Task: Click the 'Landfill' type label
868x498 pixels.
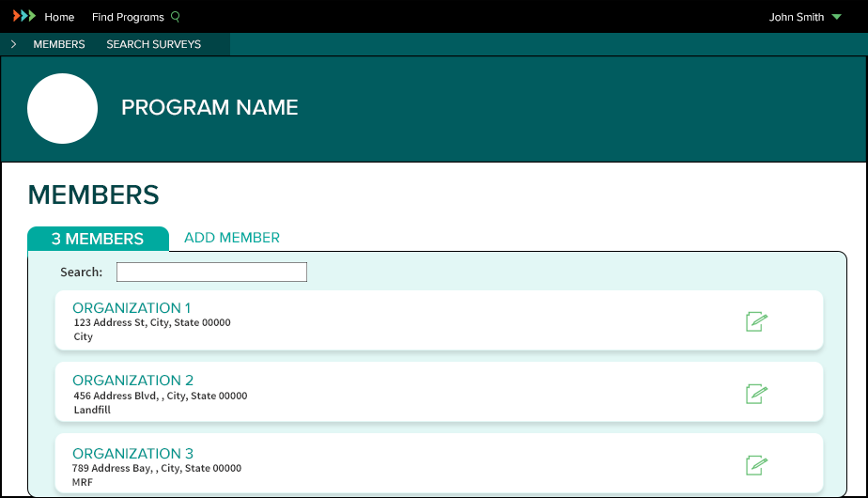Action: [x=92, y=410]
